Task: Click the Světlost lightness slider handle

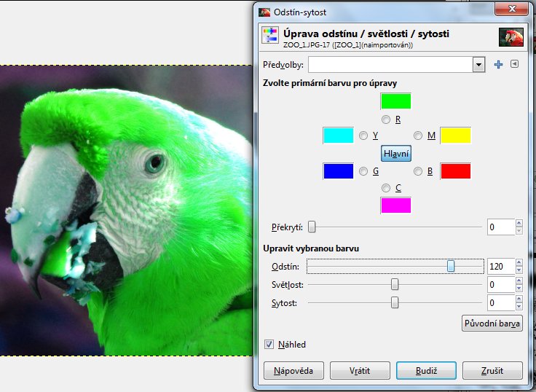Action: [x=395, y=284]
